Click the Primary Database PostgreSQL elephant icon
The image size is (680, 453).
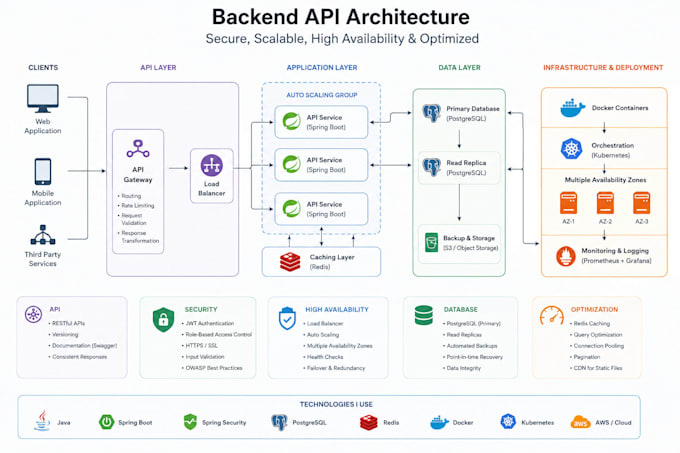[x=432, y=113]
